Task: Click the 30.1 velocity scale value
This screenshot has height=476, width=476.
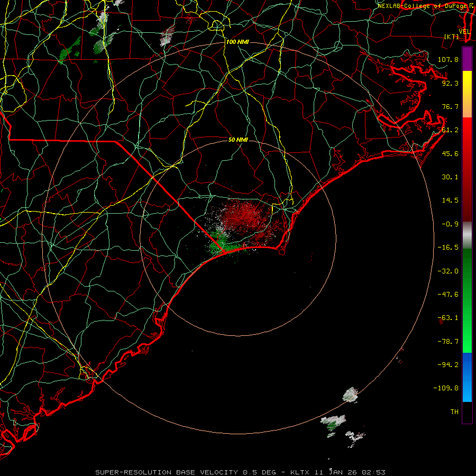Action: click(x=450, y=177)
